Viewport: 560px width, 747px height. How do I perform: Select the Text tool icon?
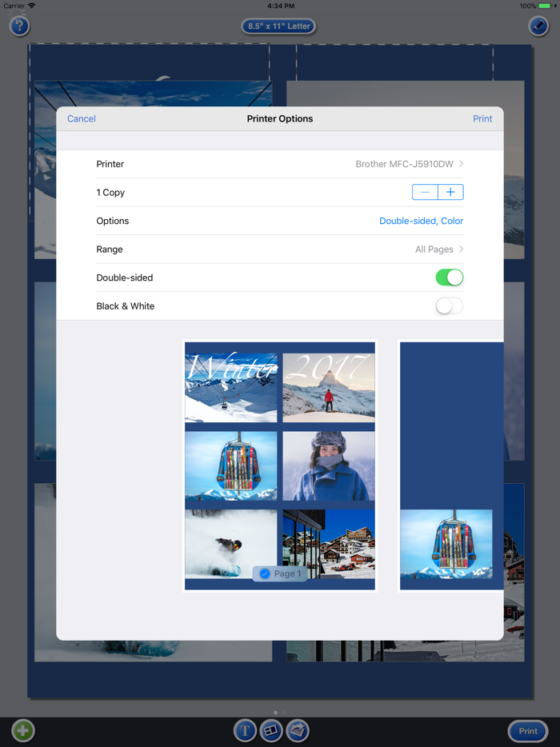coord(245,730)
